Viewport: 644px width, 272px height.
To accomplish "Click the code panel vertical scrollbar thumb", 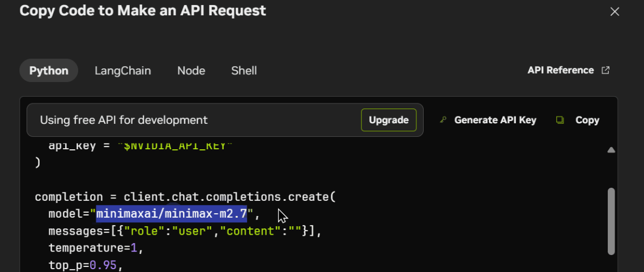I will (611, 222).
